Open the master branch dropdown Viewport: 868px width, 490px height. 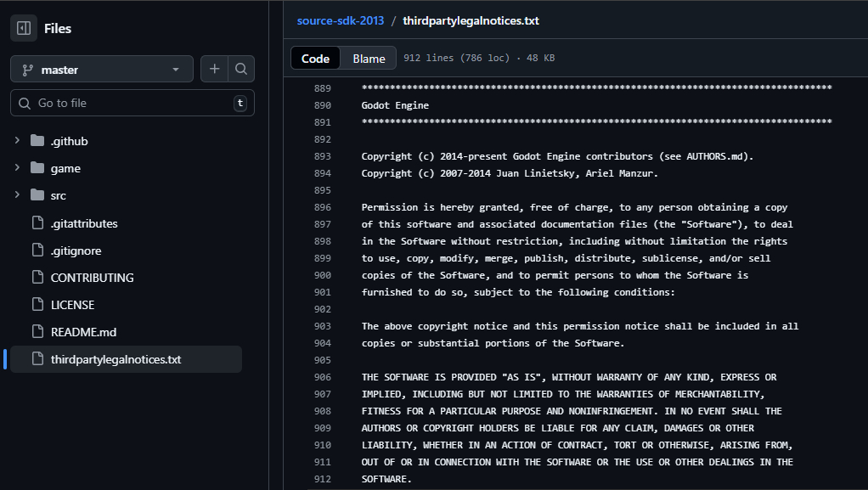tap(101, 70)
